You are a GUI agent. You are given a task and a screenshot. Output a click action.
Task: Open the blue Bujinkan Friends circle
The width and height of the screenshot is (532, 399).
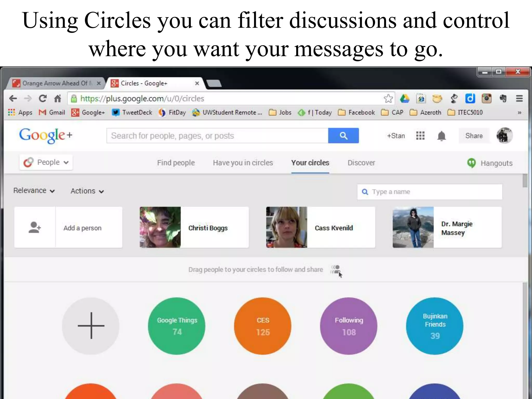pyautogui.click(x=435, y=326)
